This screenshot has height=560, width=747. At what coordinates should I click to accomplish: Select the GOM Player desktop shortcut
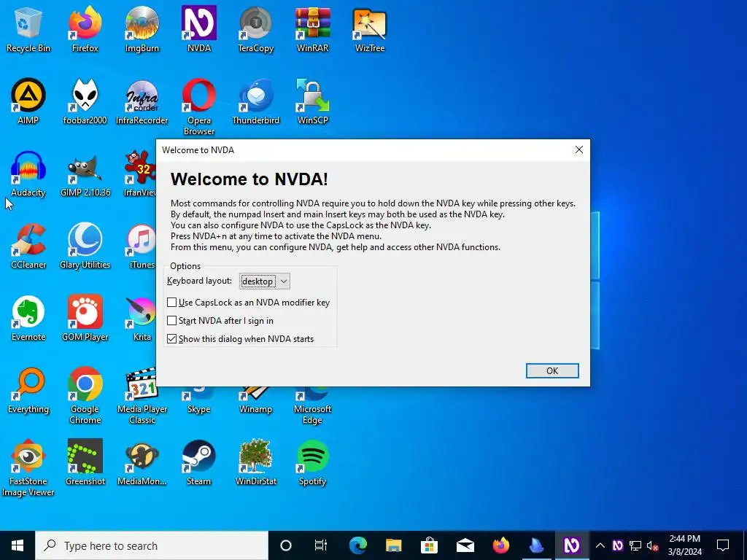[x=85, y=318]
